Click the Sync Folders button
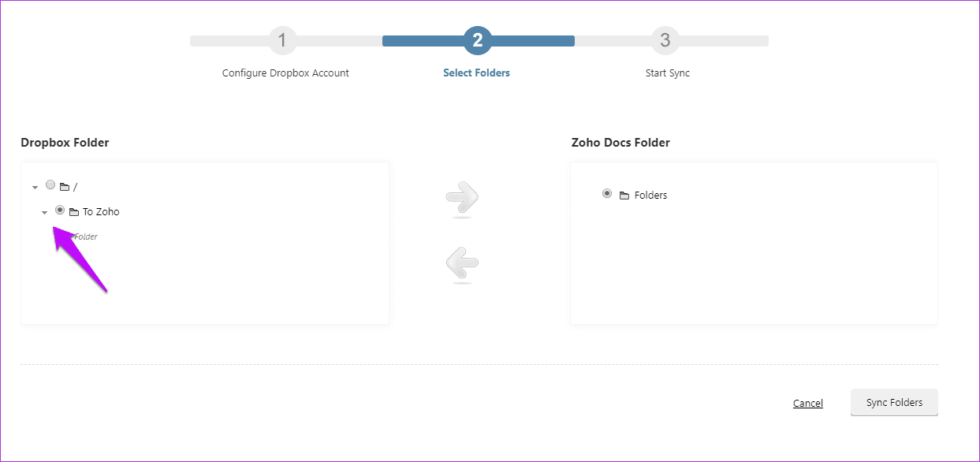980x462 pixels. tap(894, 402)
